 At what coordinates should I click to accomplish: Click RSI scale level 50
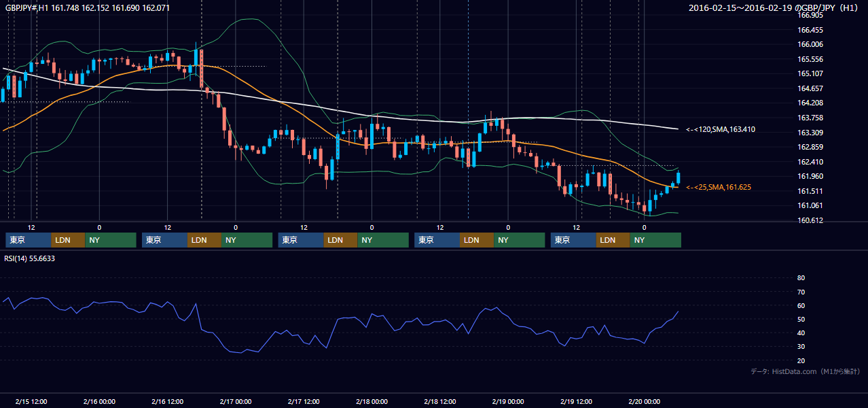[x=801, y=319]
